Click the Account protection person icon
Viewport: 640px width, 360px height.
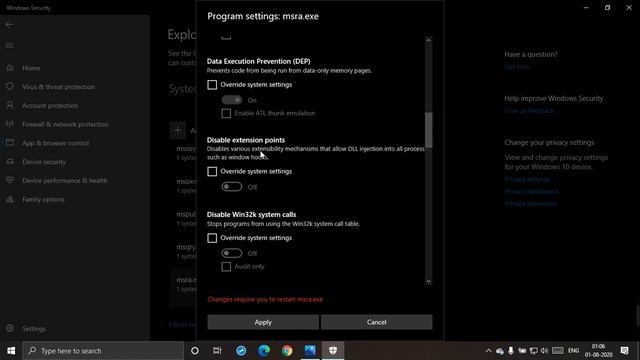point(10,105)
